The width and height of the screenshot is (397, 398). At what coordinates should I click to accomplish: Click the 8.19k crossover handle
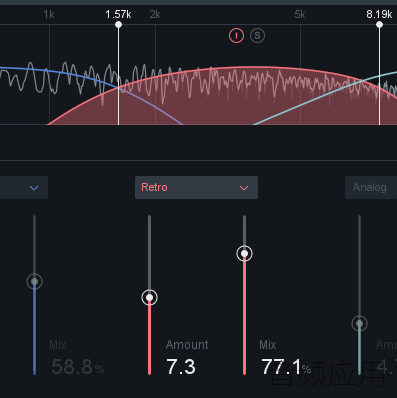pos(379,25)
